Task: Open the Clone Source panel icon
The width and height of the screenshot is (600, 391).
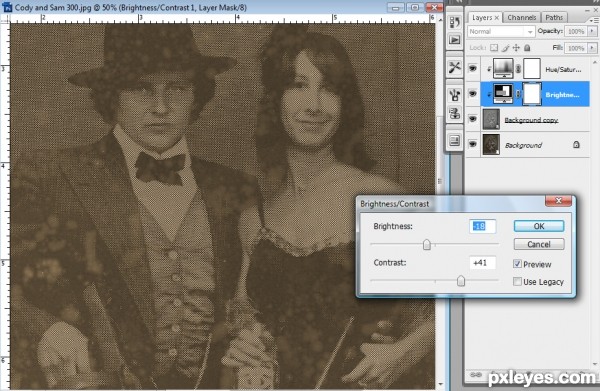Action: 454,113
